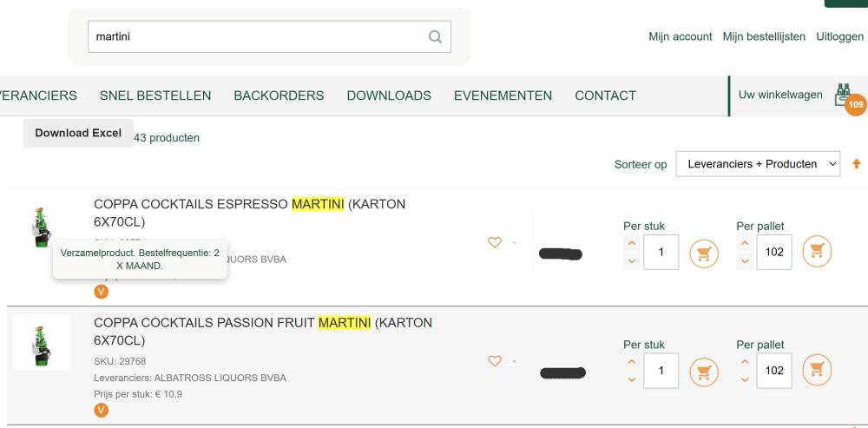Open the Mijn bestellijsten link
The height and width of the screenshot is (428, 868).
pos(764,36)
